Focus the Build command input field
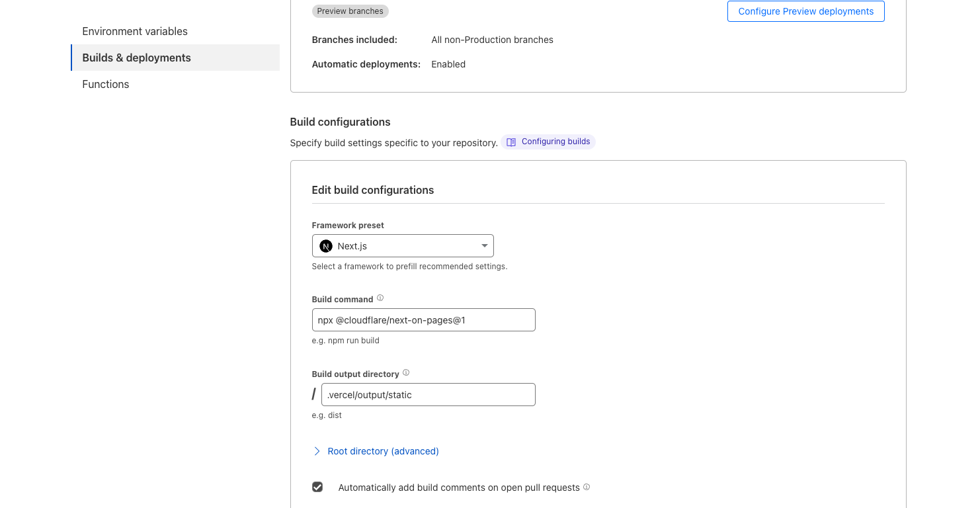The width and height of the screenshot is (980, 508). point(423,319)
